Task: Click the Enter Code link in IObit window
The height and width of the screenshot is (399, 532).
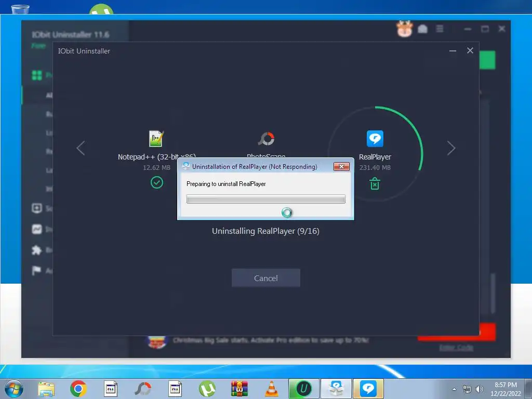Action: point(456,348)
